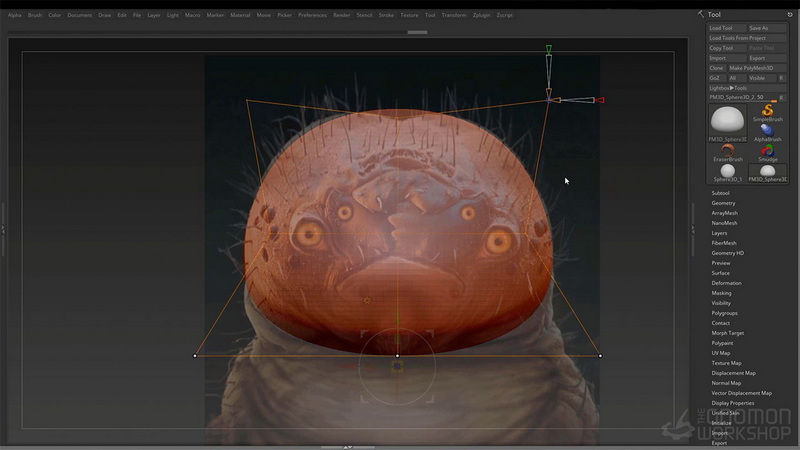Adjust the PM3D_Sphere3D_2 item slider
Screen dimensions: 800x450
pos(742,97)
